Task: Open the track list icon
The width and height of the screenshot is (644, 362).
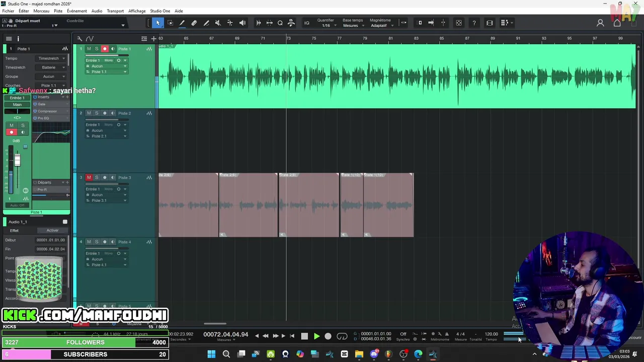Action: point(144,39)
